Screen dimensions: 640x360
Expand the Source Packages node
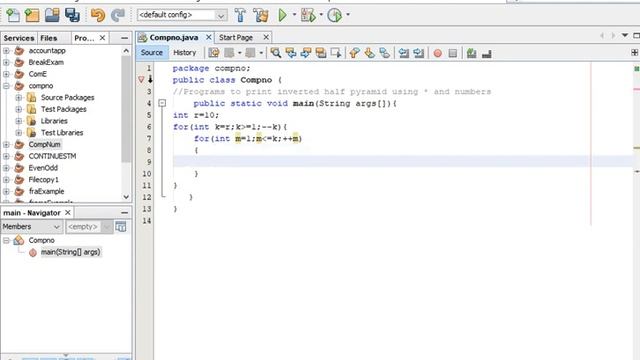[x=18, y=98]
